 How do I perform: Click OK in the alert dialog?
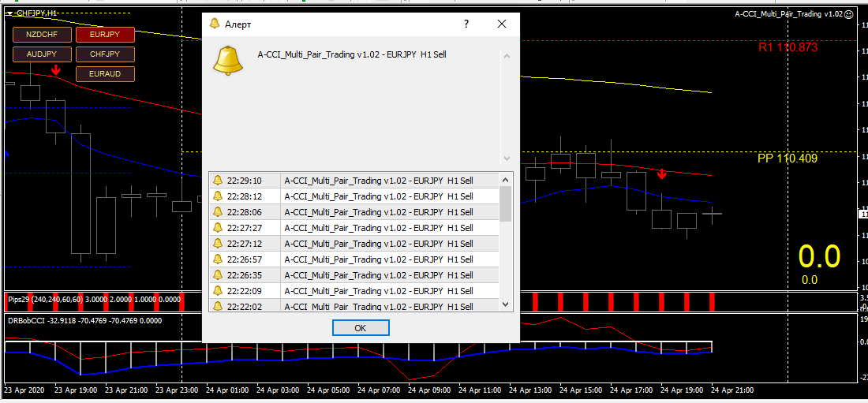(x=361, y=328)
